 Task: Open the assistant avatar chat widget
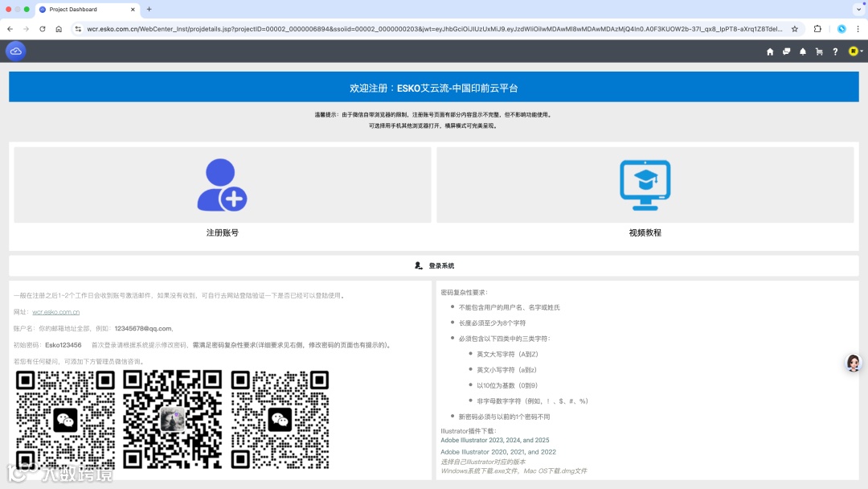point(853,363)
